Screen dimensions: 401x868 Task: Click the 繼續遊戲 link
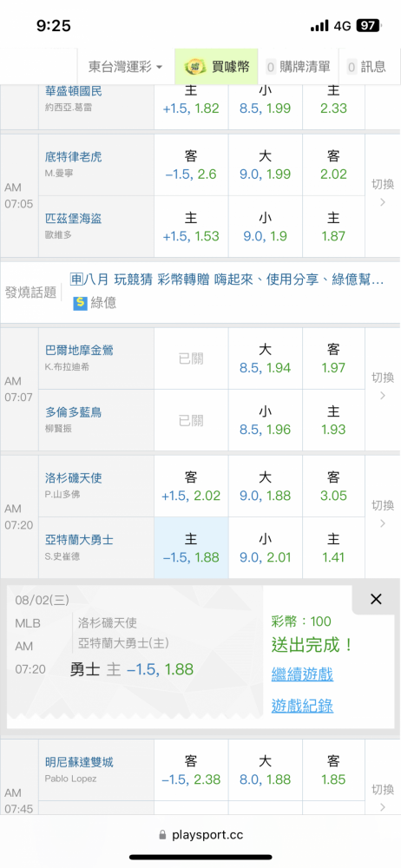pyautogui.click(x=302, y=674)
